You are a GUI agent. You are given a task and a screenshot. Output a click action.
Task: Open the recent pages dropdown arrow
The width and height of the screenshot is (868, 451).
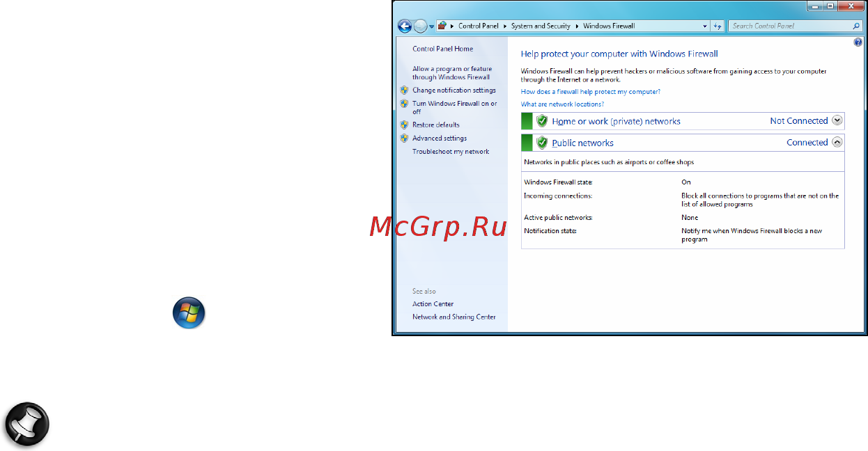point(432,26)
